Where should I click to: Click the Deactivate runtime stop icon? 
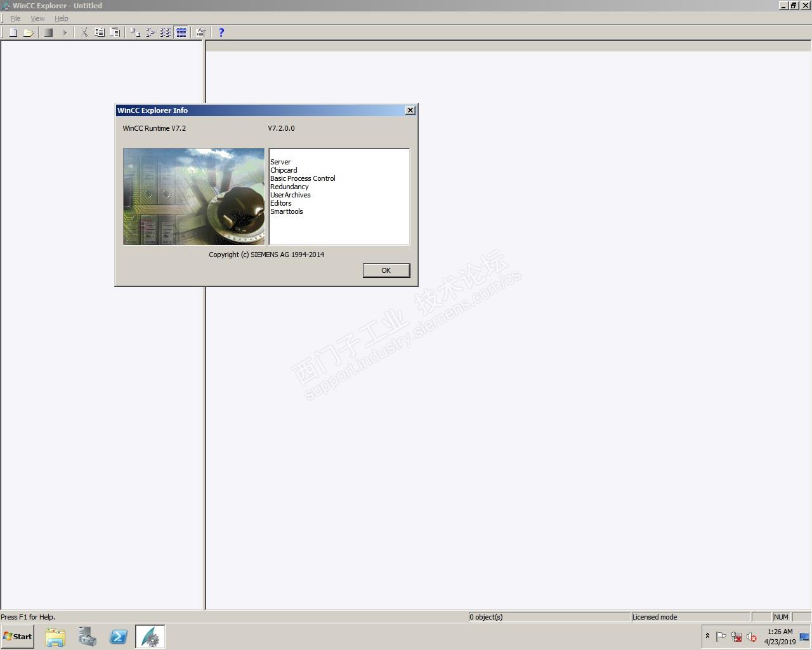coord(48,32)
